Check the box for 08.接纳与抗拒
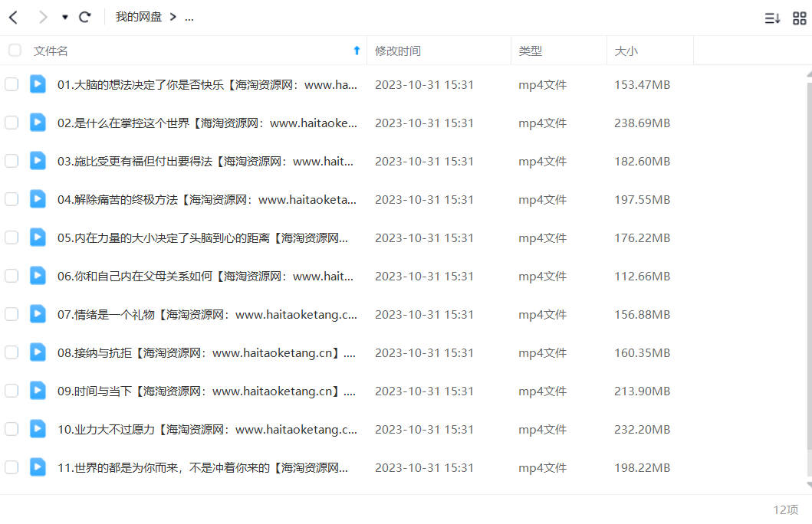 point(12,352)
